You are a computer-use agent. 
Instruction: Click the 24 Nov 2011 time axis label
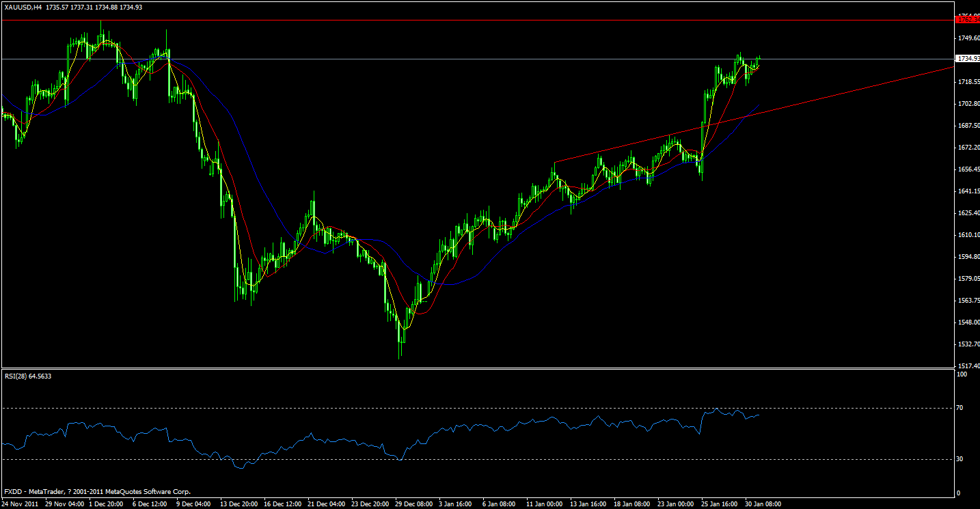(x=21, y=504)
